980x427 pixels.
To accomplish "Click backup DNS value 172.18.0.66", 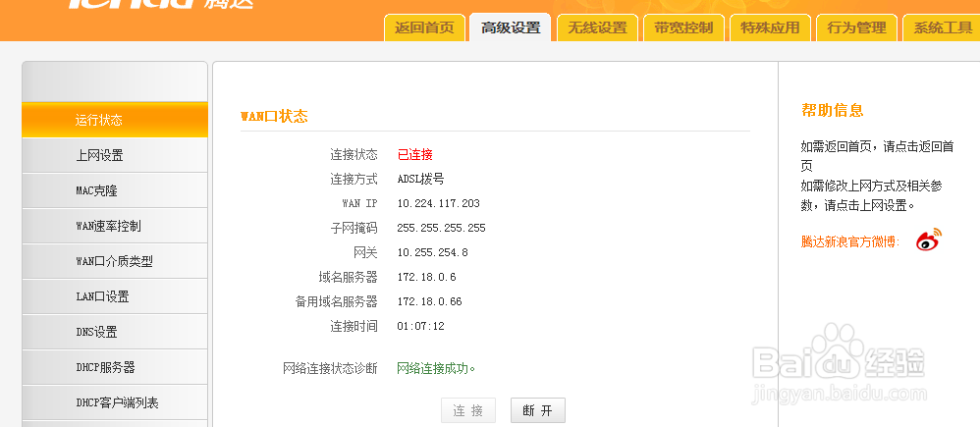I will (x=429, y=301).
